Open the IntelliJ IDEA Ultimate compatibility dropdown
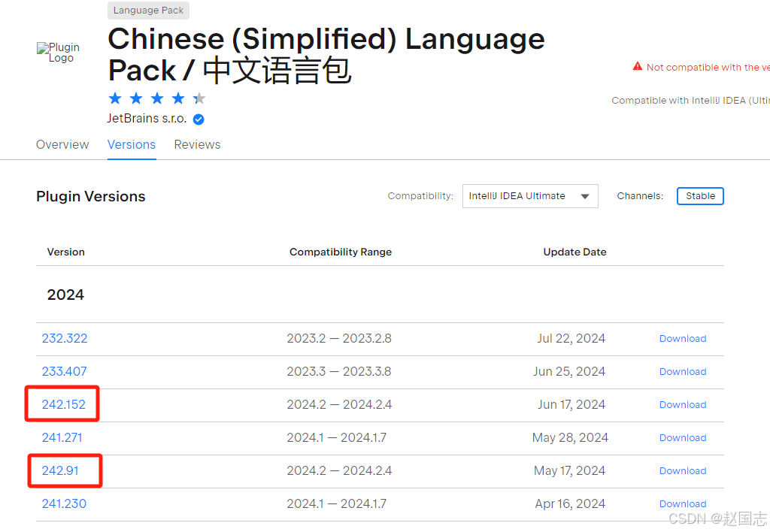The image size is (770, 532). click(530, 196)
